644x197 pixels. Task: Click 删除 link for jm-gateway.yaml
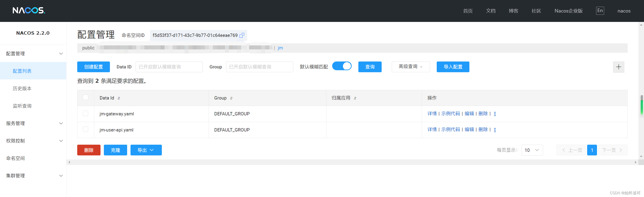(483, 114)
